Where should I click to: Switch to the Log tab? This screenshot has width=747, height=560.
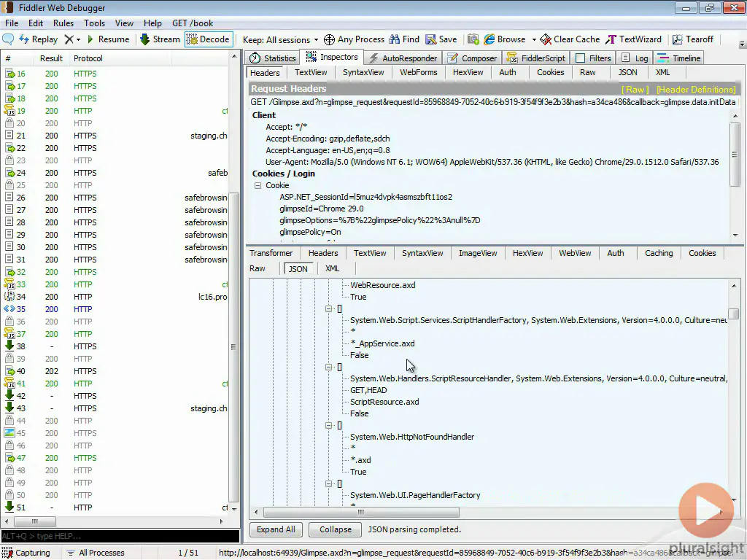click(x=635, y=58)
